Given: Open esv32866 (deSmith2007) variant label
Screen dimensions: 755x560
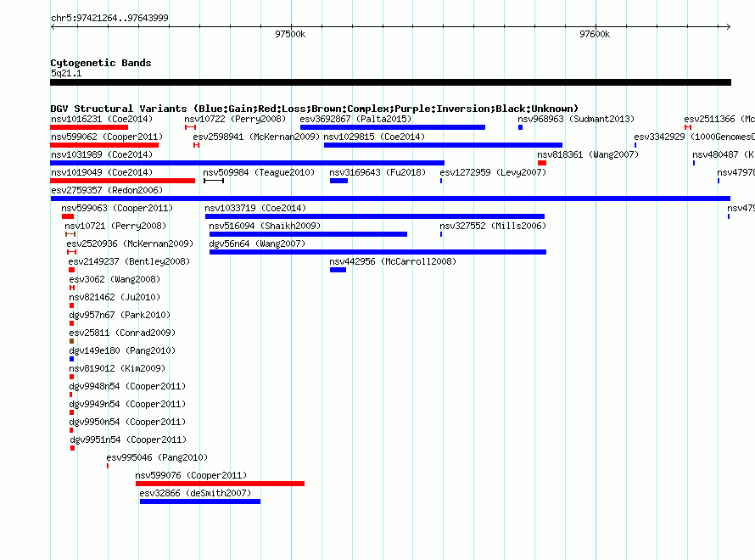Looking at the screenshot, I should [195, 493].
